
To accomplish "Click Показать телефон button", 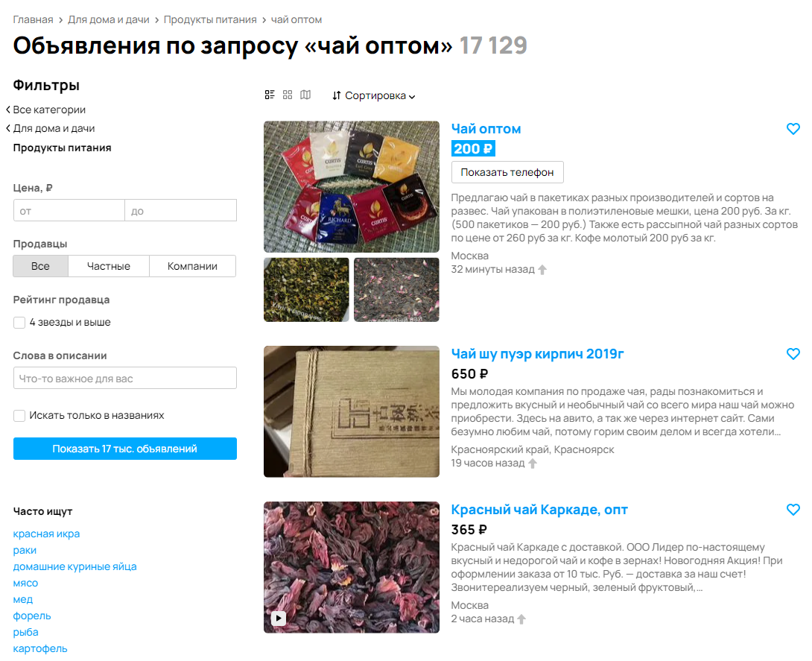I will (507, 172).
